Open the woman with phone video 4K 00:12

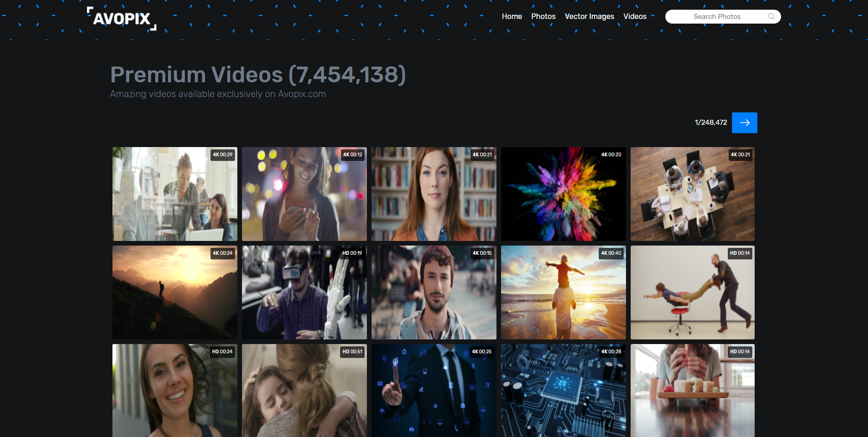(304, 194)
